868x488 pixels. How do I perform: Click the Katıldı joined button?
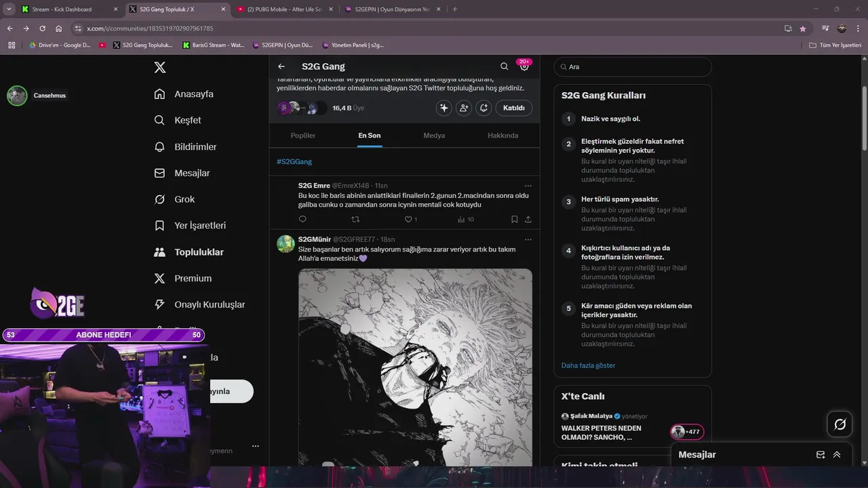pos(513,108)
